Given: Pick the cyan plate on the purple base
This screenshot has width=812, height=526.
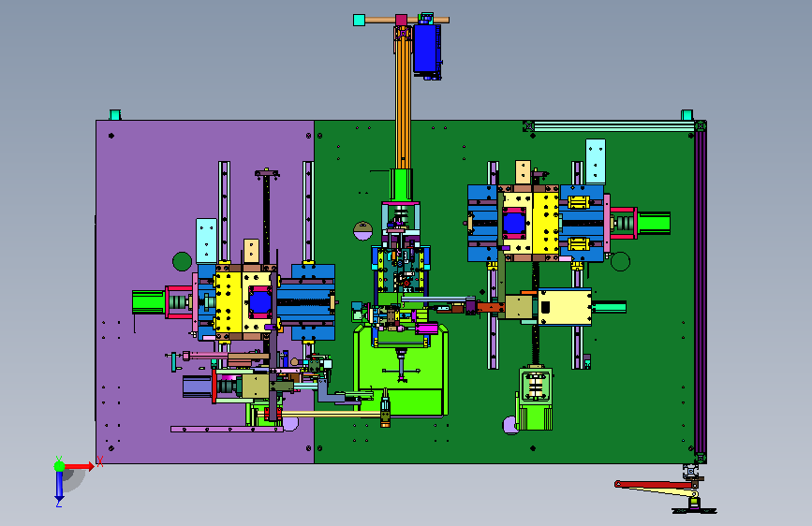Looking at the screenshot, I should [206, 241].
